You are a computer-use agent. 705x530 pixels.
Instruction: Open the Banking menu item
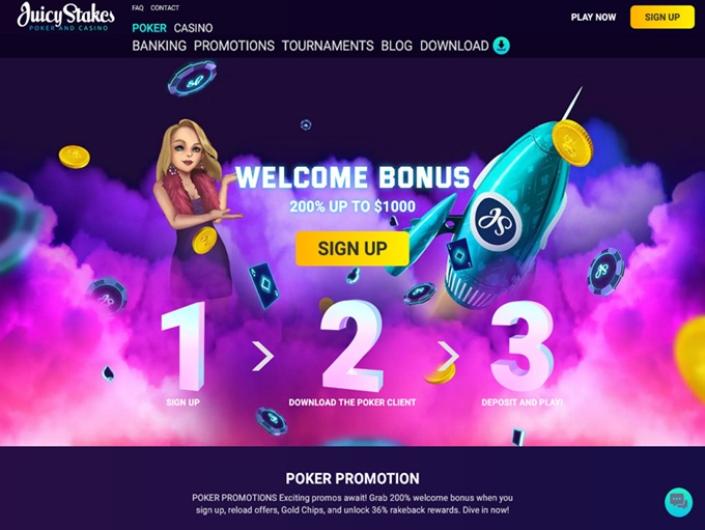tap(159, 46)
